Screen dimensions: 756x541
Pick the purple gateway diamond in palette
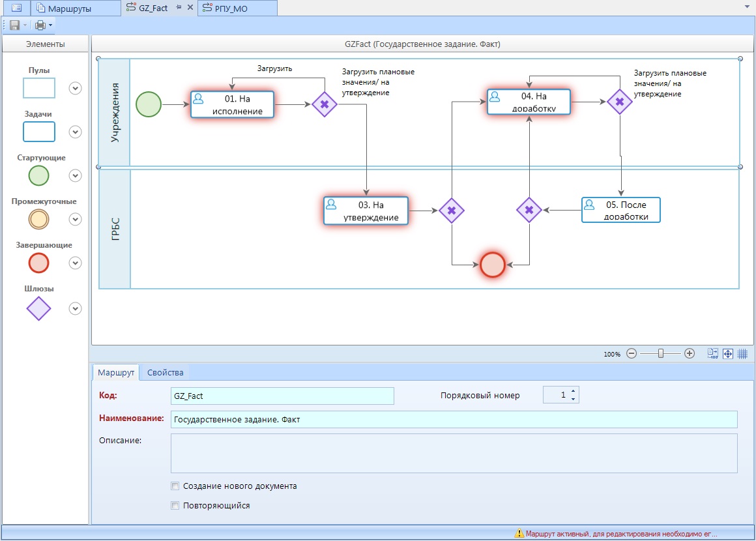pos(39,308)
